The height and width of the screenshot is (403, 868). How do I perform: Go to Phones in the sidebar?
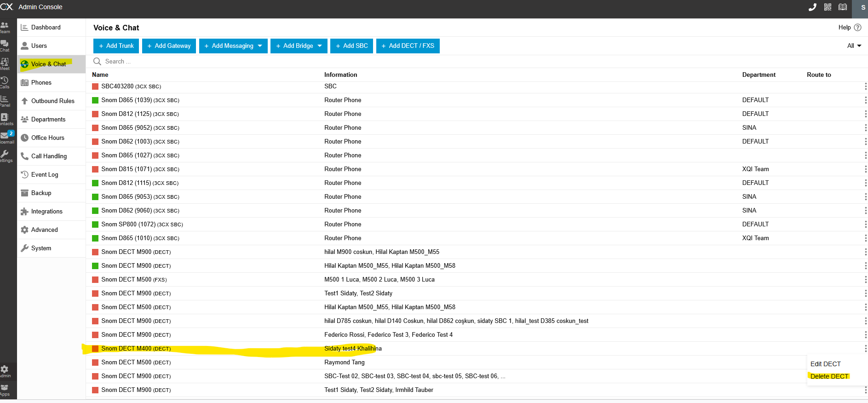tap(52, 83)
